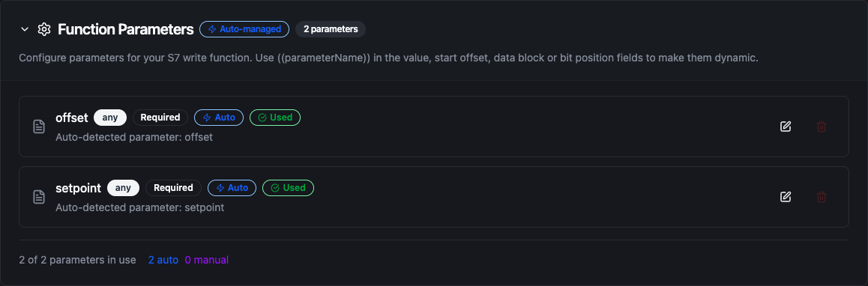Click the document icon beside offset

click(39, 127)
